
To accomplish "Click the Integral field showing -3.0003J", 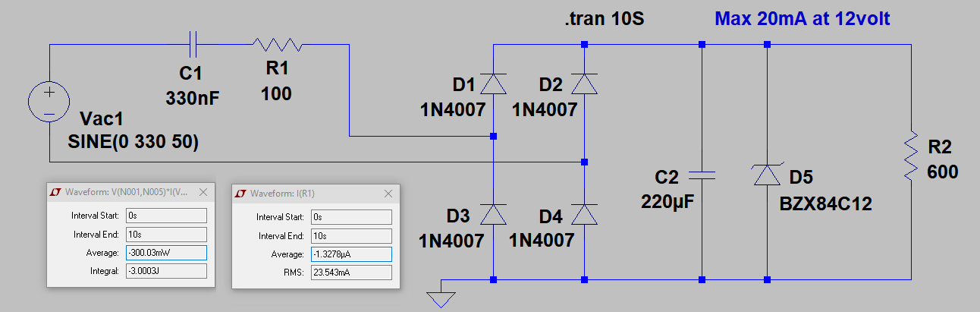I will (x=166, y=271).
